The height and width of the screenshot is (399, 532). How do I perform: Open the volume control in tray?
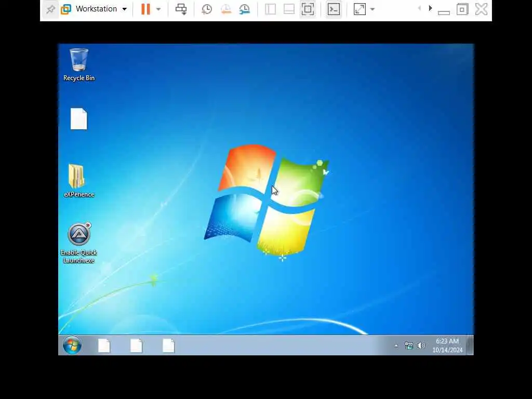point(421,345)
